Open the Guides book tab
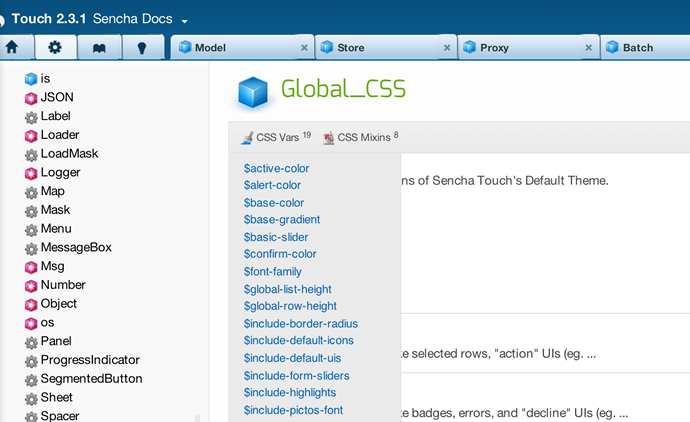Screen dimensions: 690x422 click(99, 48)
